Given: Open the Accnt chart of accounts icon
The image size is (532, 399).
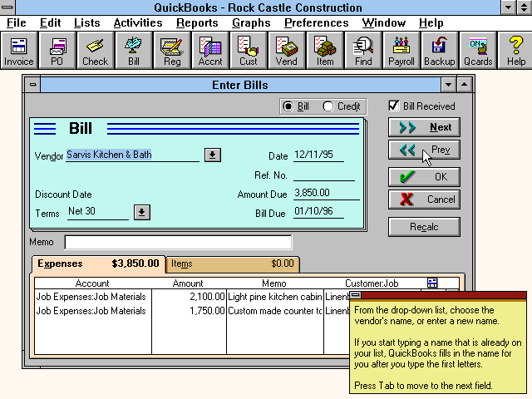Looking at the screenshot, I should point(210,51).
